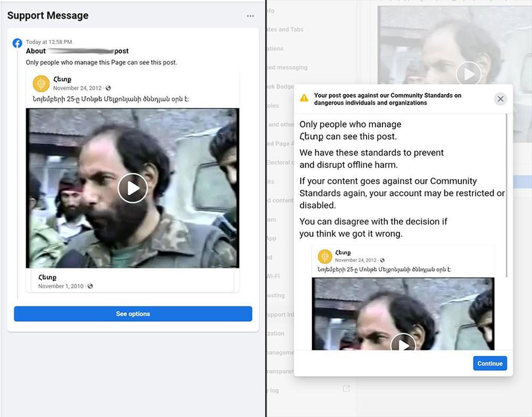
Task: Click the external link icon beside log sidebar item
Action: point(346,388)
